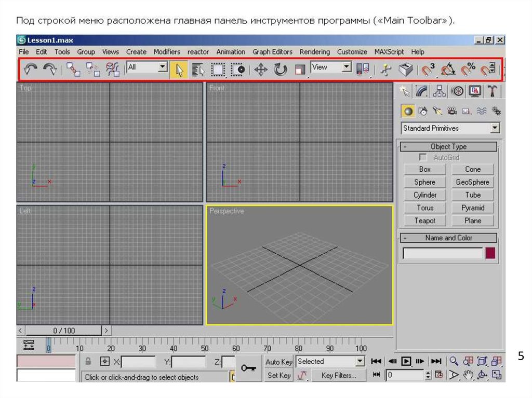Click the Zoom magnifier viewport control
This screenshot has height=398, width=532.
pos(454,361)
